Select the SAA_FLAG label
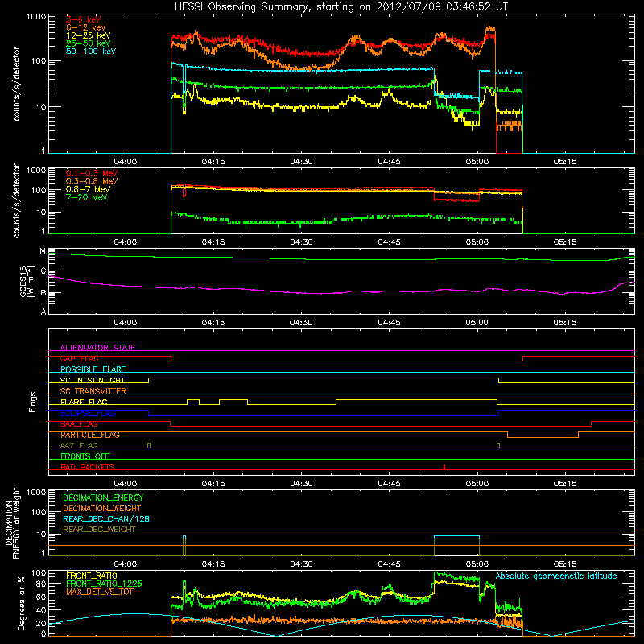This screenshot has height=644, width=644. (x=79, y=424)
